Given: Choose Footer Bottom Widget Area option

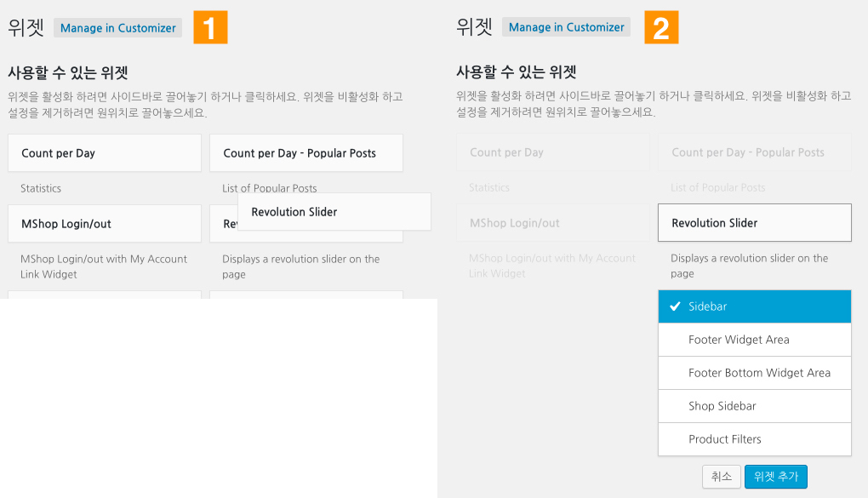Looking at the screenshot, I should click(x=755, y=373).
